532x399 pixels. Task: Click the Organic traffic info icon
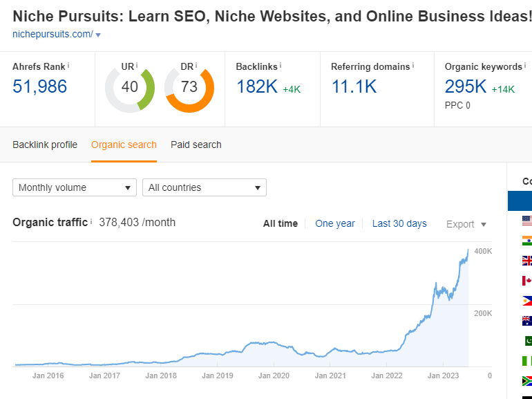pos(91,221)
